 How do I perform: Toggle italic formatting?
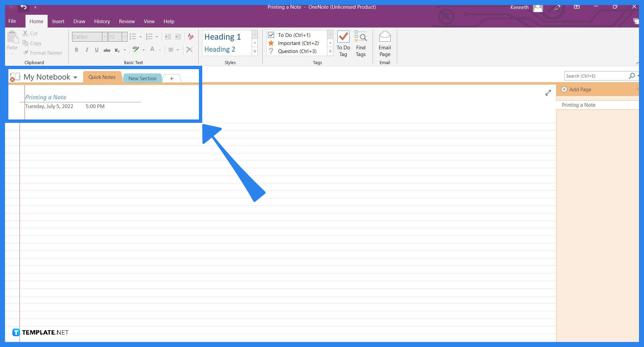tap(87, 50)
